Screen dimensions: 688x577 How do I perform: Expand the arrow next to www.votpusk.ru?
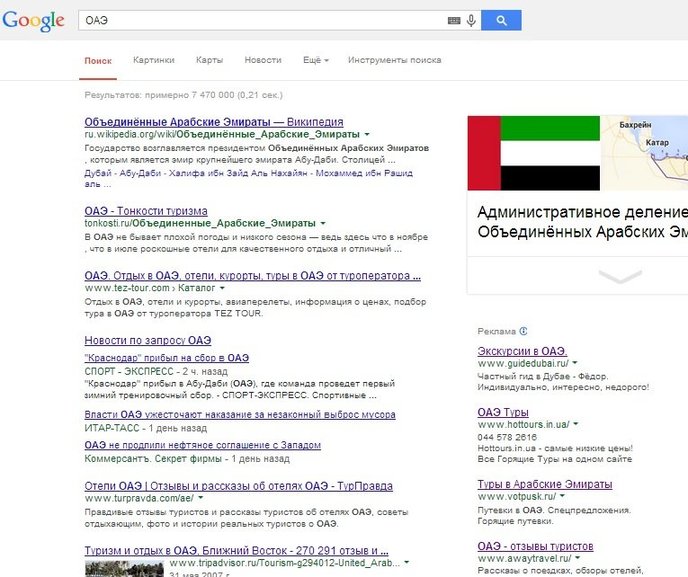pyautogui.click(x=562, y=496)
